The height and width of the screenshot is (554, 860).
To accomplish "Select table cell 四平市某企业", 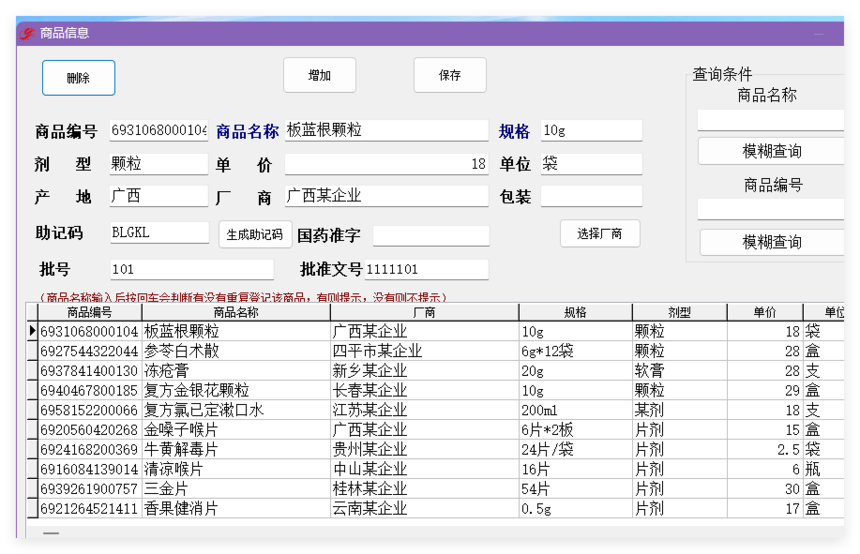I will click(x=424, y=351).
